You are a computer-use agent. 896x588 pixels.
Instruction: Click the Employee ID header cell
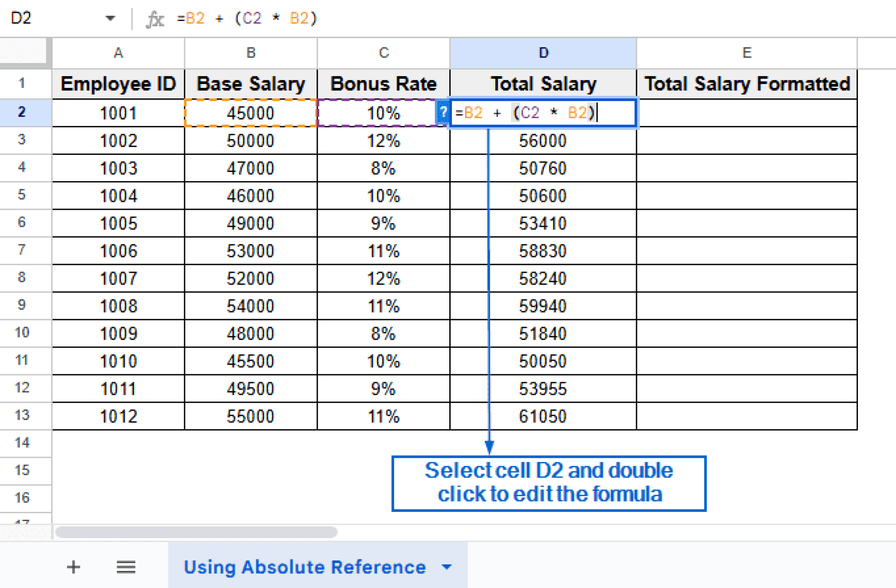point(118,84)
